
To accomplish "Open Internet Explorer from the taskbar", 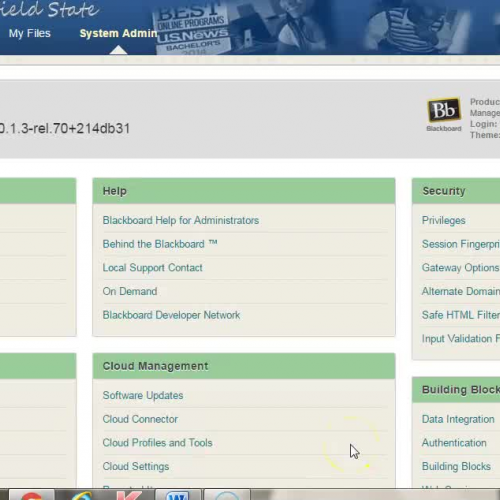I will pos(82,495).
